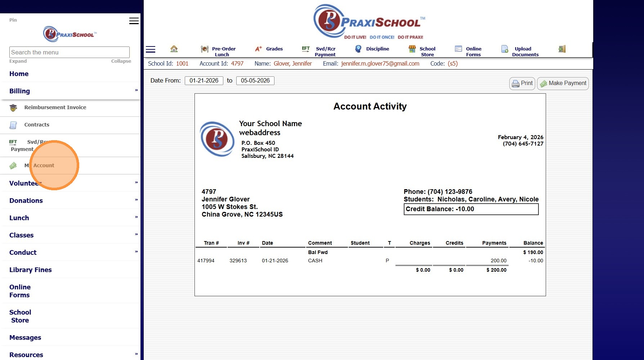Click the Make Payment button

pos(563,83)
